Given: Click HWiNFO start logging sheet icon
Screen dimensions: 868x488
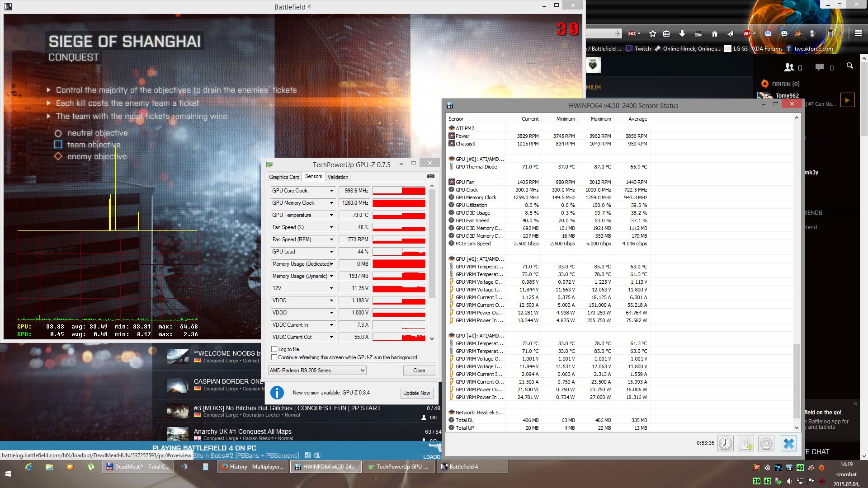Looking at the screenshot, I should (745, 443).
